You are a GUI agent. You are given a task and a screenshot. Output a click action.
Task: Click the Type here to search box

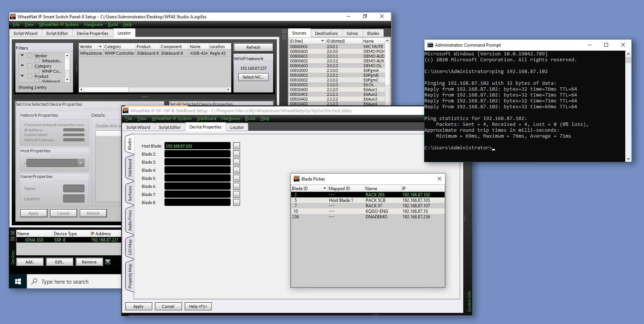(74, 281)
